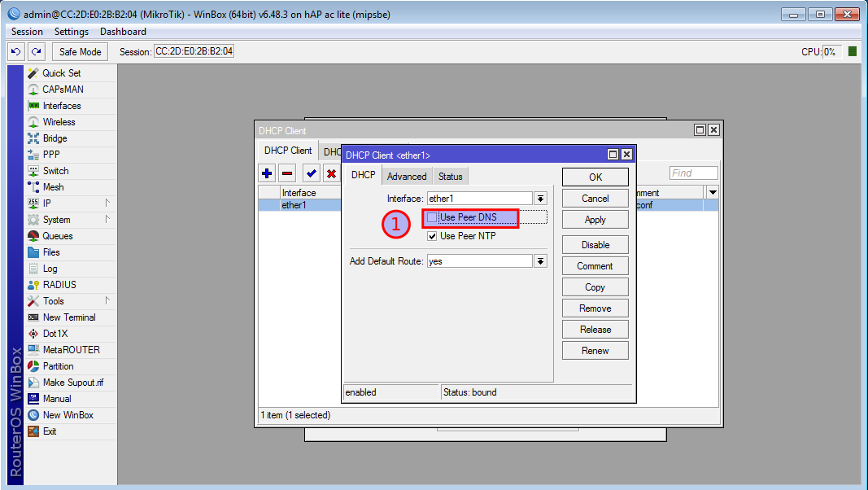This screenshot has height=490, width=868.
Task: Open a New Terminal
Action: tap(69, 317)
